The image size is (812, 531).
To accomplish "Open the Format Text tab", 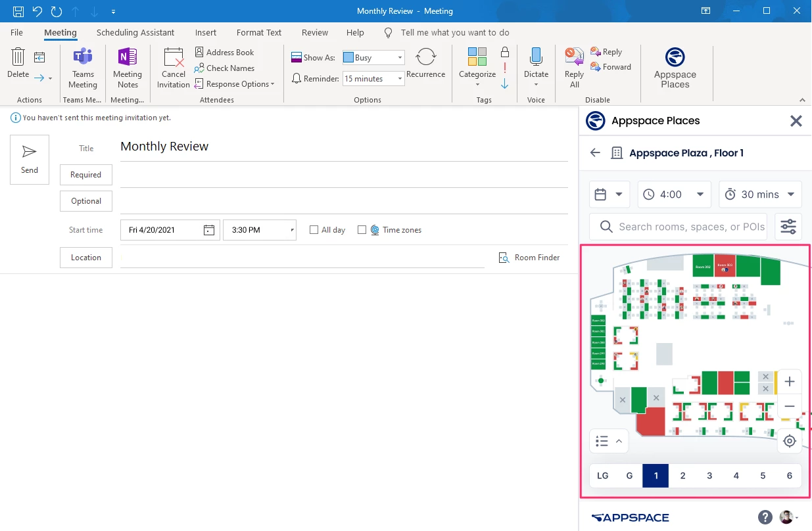I will (259, 32).
